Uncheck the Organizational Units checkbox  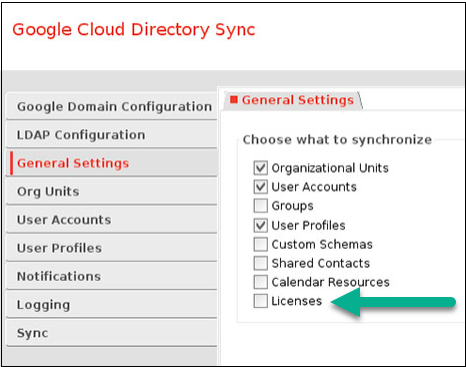pos(260,168)
